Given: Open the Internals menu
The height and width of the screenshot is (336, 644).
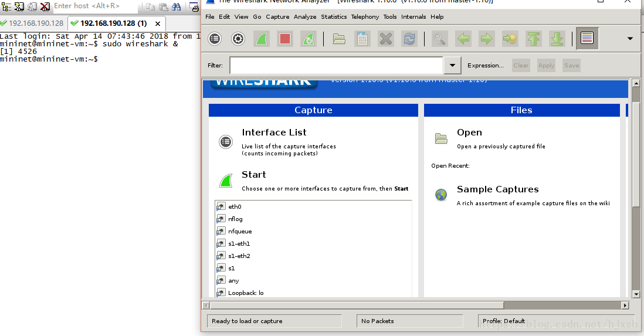Looking at the screenshot, I should 413,17.
